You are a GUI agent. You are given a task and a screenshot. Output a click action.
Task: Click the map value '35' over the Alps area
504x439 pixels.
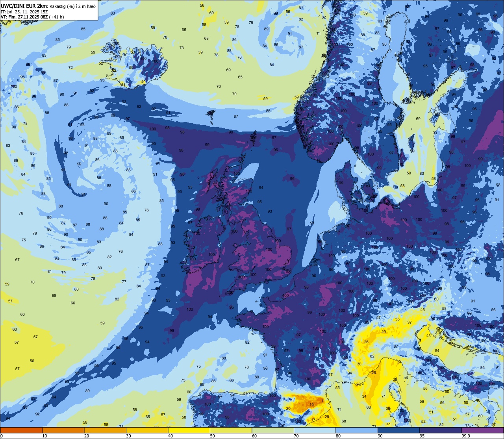pyautogui.click(x=397, y=319)
